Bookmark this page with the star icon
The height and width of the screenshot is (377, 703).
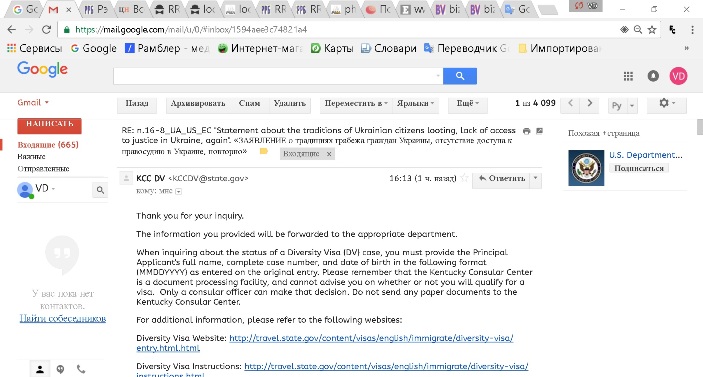pyautogui.click(x=652, y=30)
